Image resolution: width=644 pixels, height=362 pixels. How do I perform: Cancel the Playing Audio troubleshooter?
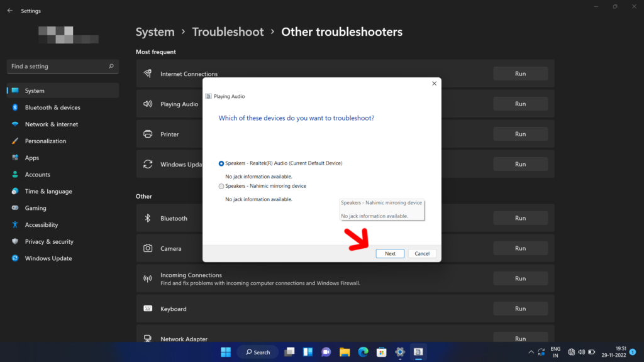pos(422,253)
